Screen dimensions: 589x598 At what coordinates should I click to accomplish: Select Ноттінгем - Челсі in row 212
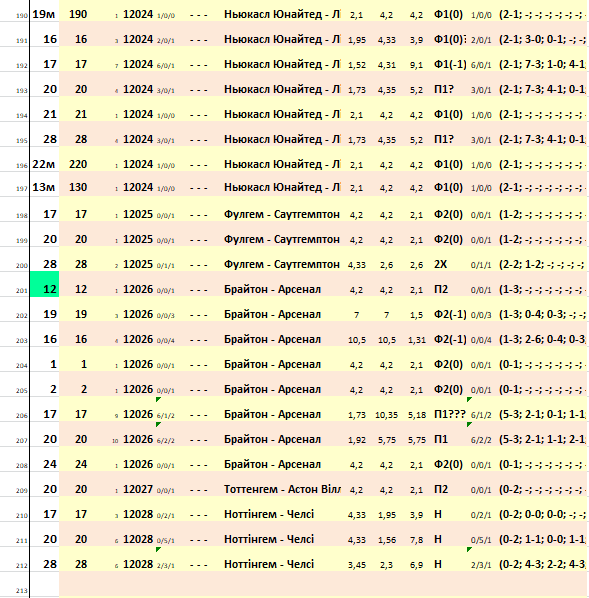(269, 564)
